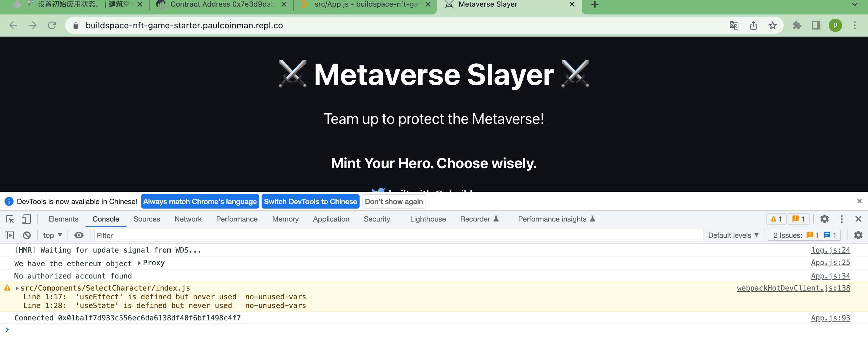Image resolution: width=868 pixels, height=343 pixels.
Task: View site info lock icon
Action: pyautogui.click(x=76, y=25)
